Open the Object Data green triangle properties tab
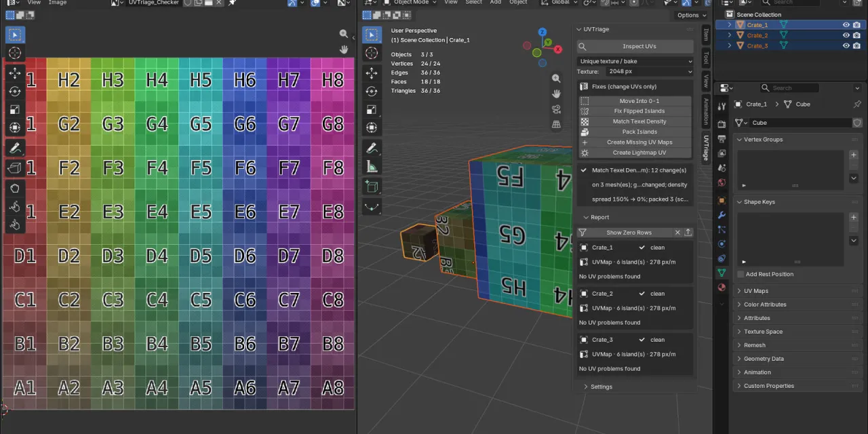Screen dimensions: 868x434 (x=722, y=273)
